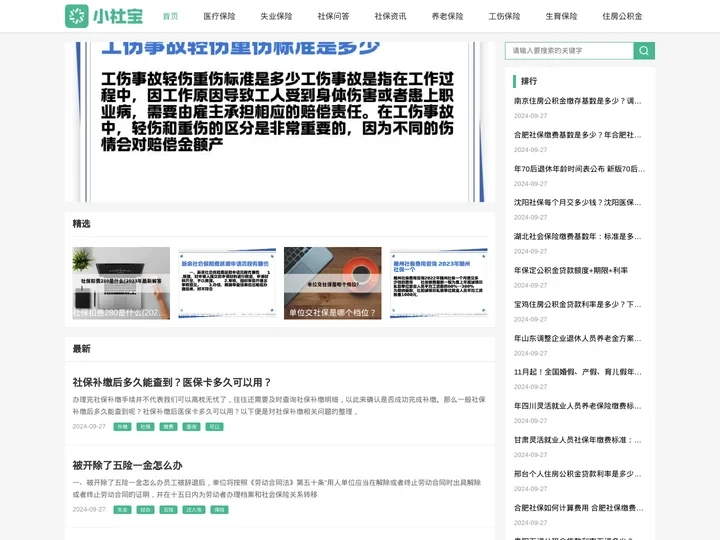Screen dimensions: 720x540
Task: Open the 2023年随州社保 featured thumbnail
Action: (x=439, y=283)
